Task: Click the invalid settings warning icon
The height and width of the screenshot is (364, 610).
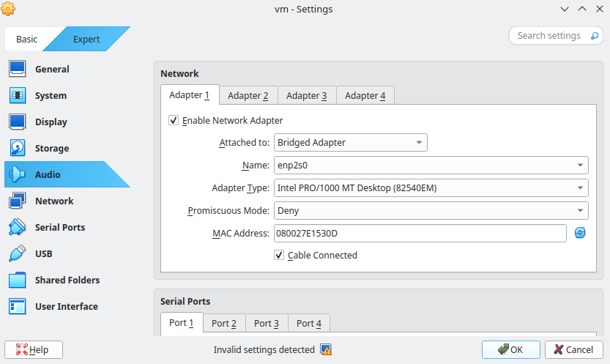Action: 326,349
